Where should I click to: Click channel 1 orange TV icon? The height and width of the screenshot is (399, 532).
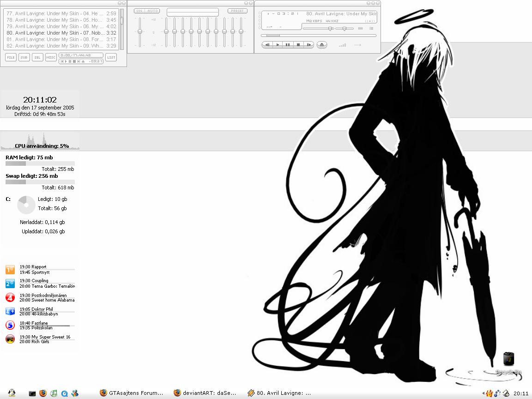click(x=10, y=270)
